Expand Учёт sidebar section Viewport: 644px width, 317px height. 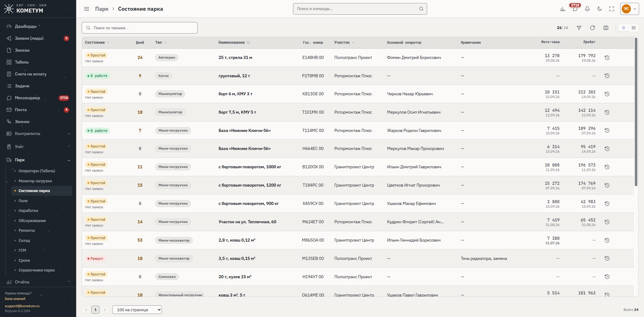(38, 147)
